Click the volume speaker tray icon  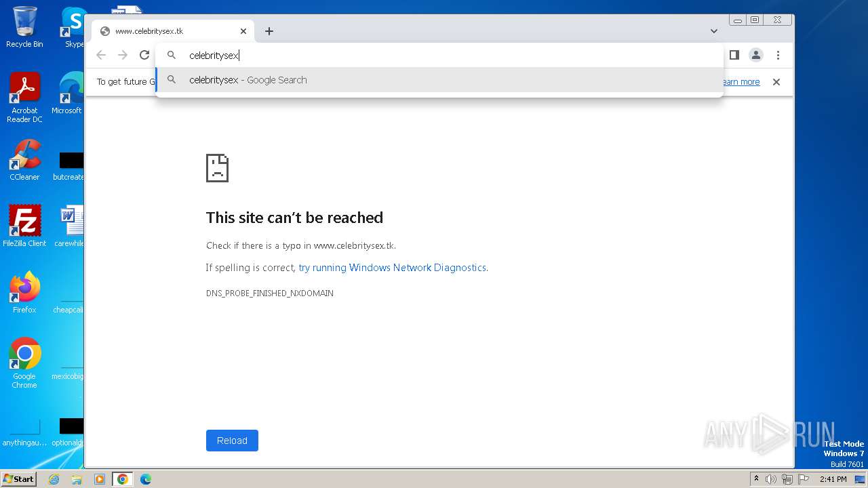771,479
